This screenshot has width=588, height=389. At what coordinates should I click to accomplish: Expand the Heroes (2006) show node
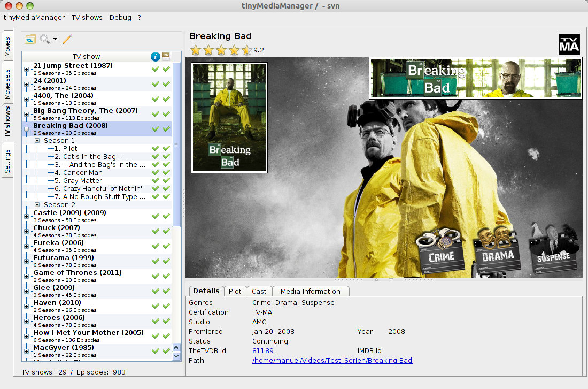click(26, 322)
